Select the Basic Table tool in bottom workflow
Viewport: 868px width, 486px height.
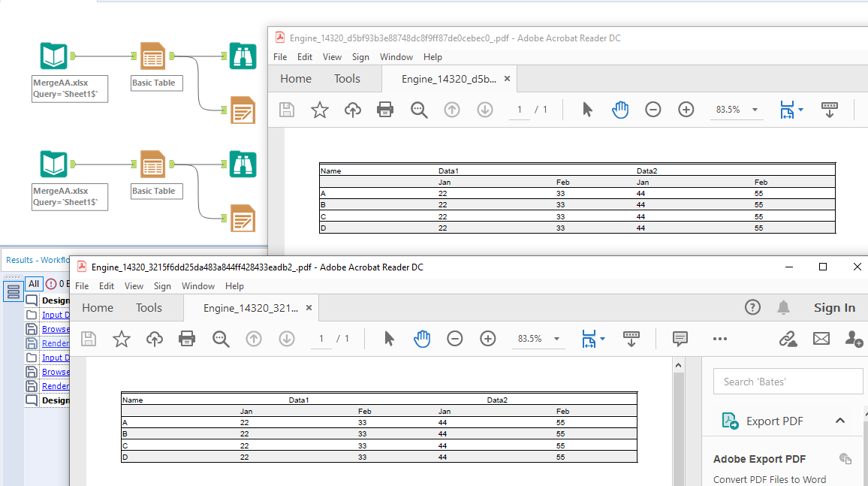[152, 165]
